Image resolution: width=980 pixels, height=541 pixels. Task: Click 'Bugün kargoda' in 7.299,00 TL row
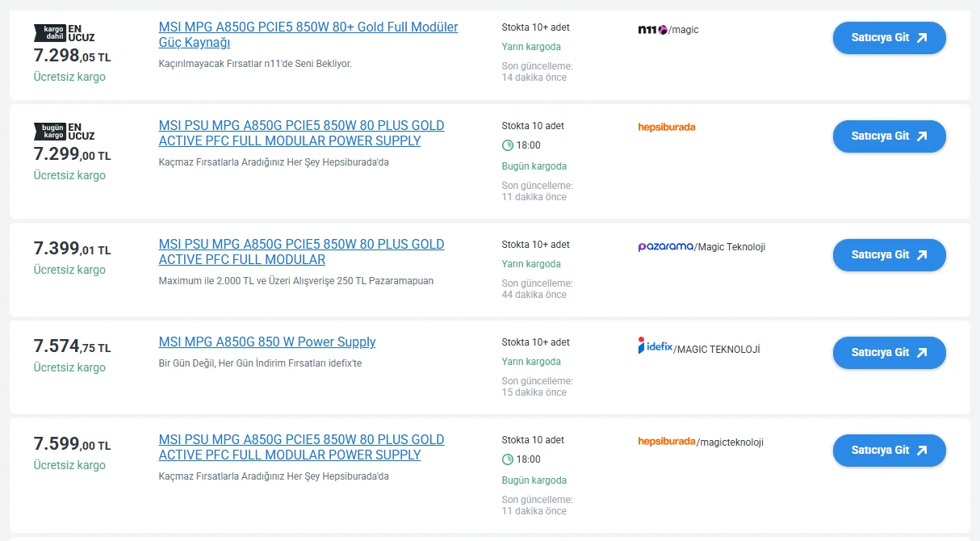[534, 166]
